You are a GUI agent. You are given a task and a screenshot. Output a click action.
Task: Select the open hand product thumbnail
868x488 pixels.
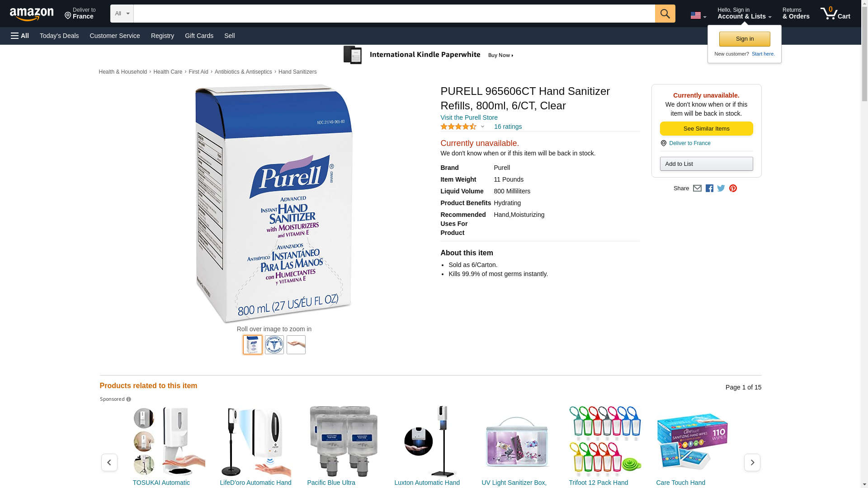(296, 345)
